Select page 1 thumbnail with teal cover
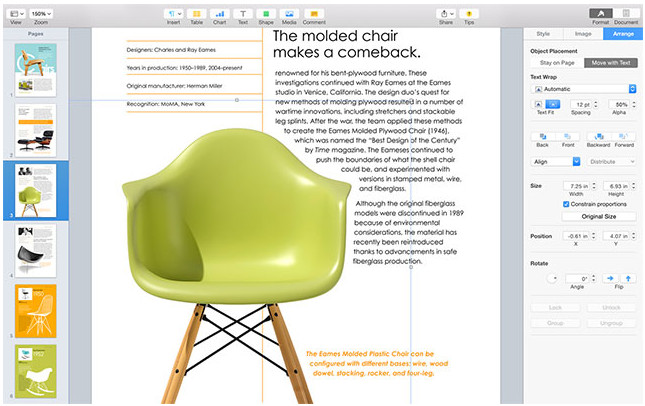 pyautogui.click(x=36, y=70)
